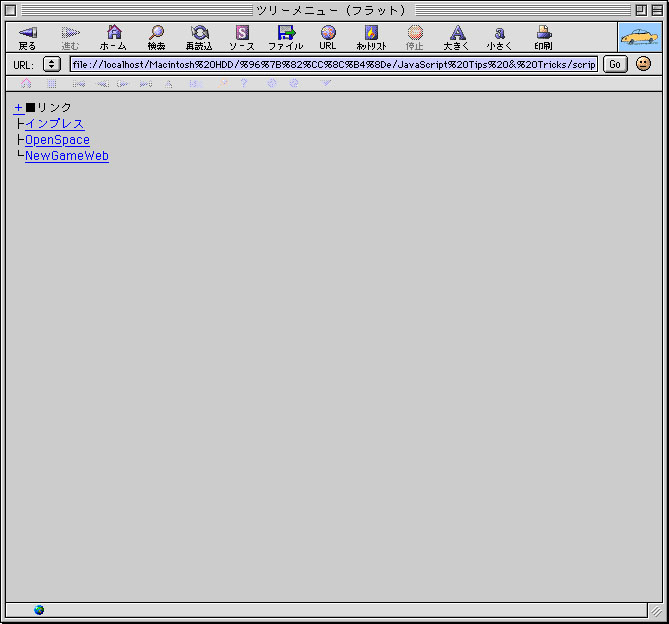Click the yellow car logo icon
This screenshot has height=624, width=669.
click(x=640, y=37)
